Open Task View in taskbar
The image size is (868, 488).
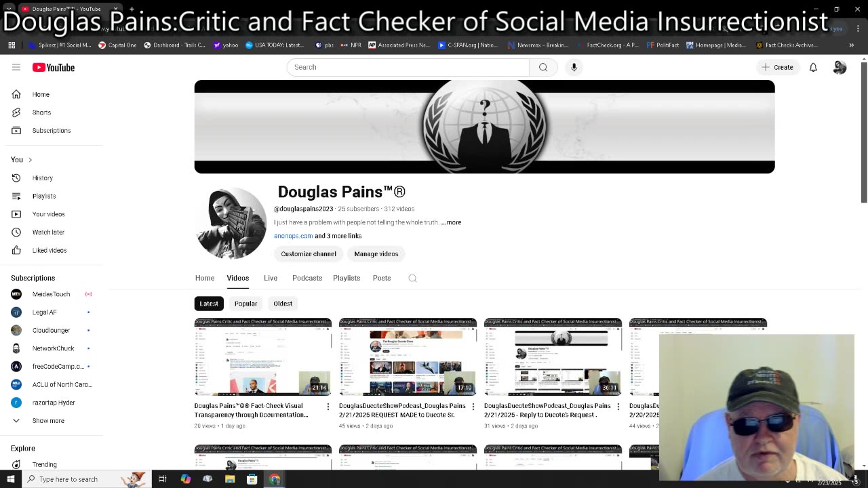(x=163, y=479)
